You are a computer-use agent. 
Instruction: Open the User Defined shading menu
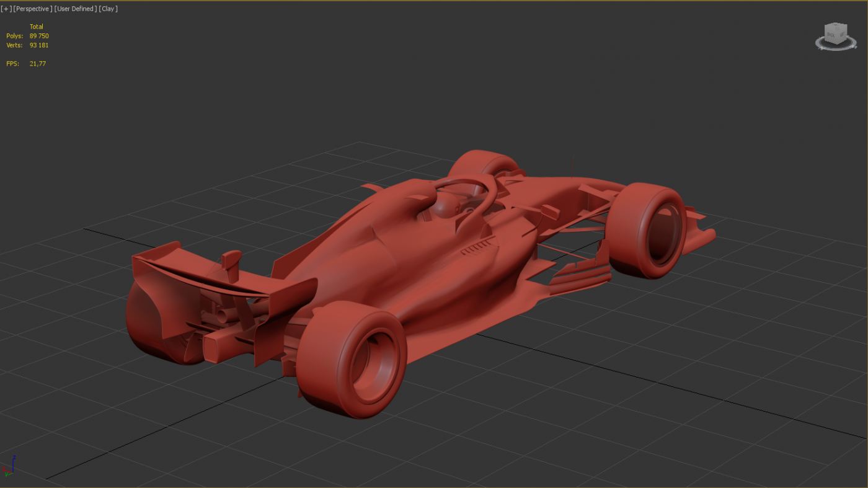click(75, 9)
